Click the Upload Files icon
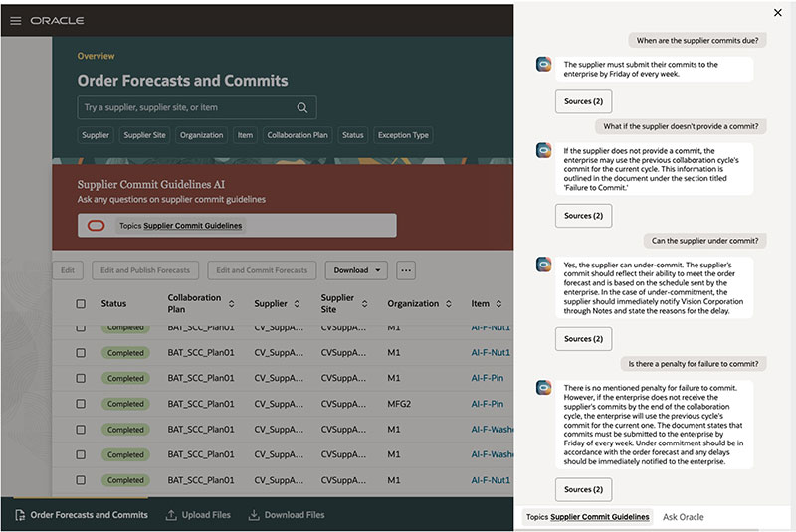 (x=171, y=515)
